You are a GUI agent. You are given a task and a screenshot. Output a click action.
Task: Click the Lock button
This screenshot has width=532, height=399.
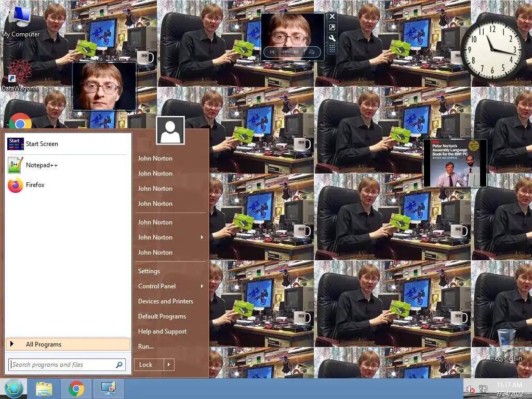click(x=149, y=365)
